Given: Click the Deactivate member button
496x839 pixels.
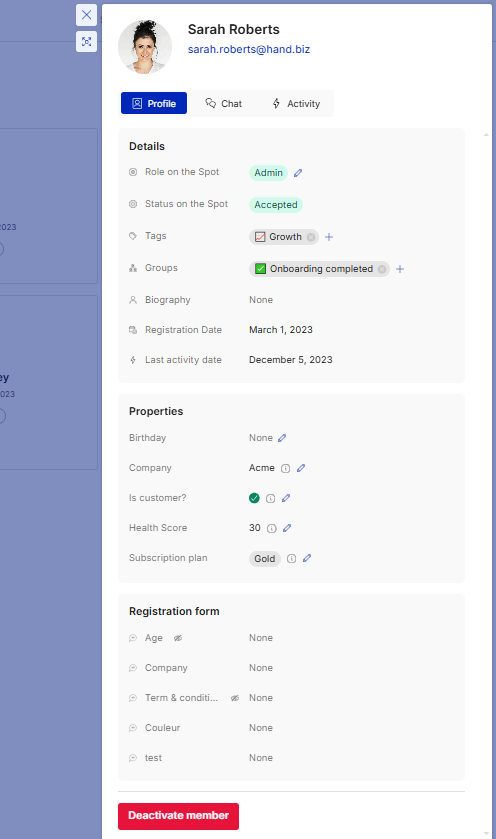Looking at the screenshot, I should 179,816.
